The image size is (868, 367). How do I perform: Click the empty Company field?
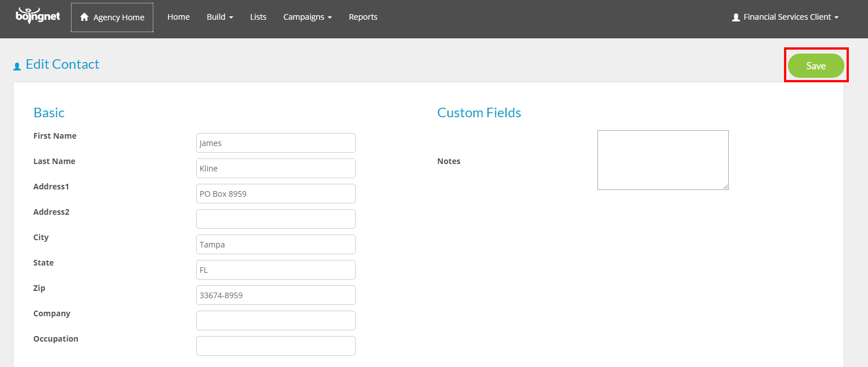click(x=276, y=320)
